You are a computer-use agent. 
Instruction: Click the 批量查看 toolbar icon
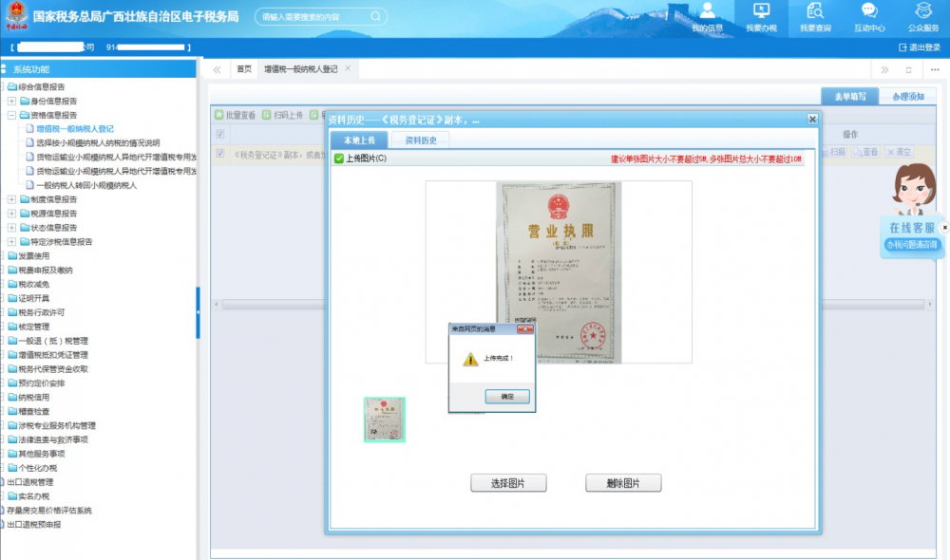[218, 115]
